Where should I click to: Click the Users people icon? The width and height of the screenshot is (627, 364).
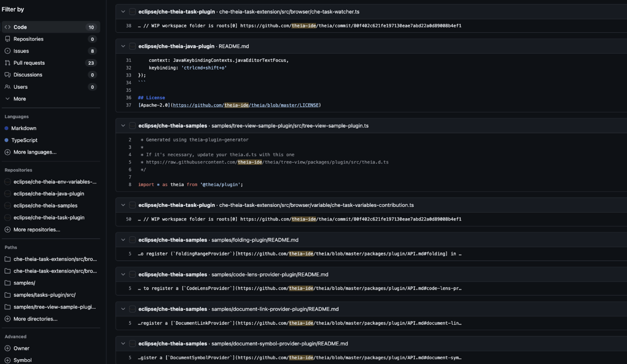pos(8,87)
